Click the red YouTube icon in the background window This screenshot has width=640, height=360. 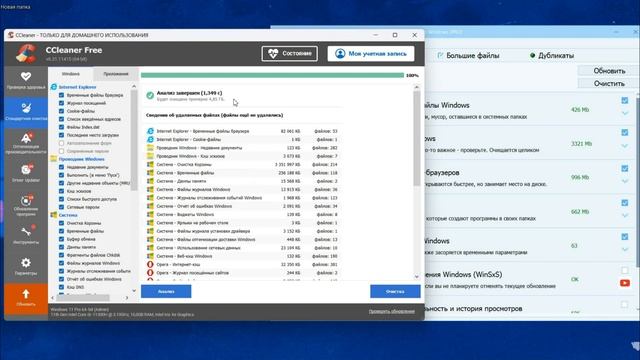pyautogui.click(x=624, y=283)
